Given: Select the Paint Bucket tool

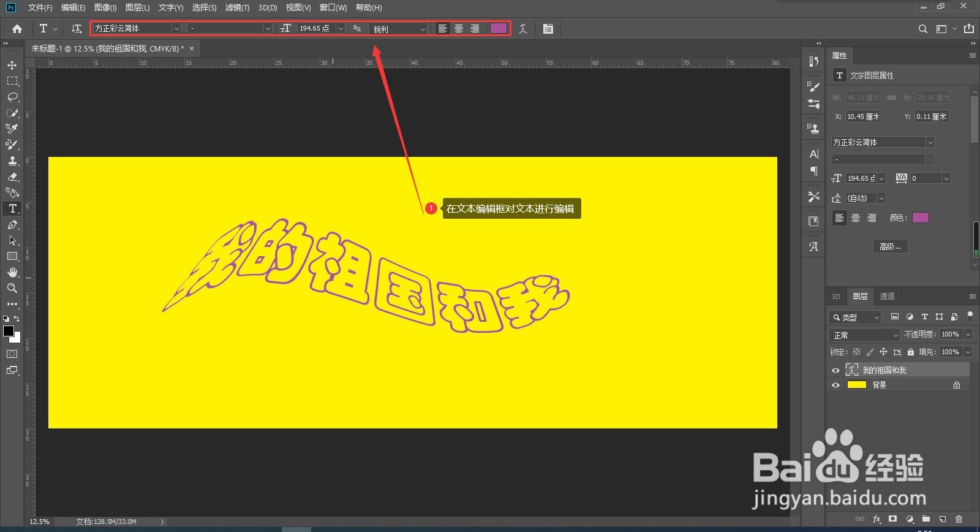Looking at the screenshot, I should (x=12, y=192).
